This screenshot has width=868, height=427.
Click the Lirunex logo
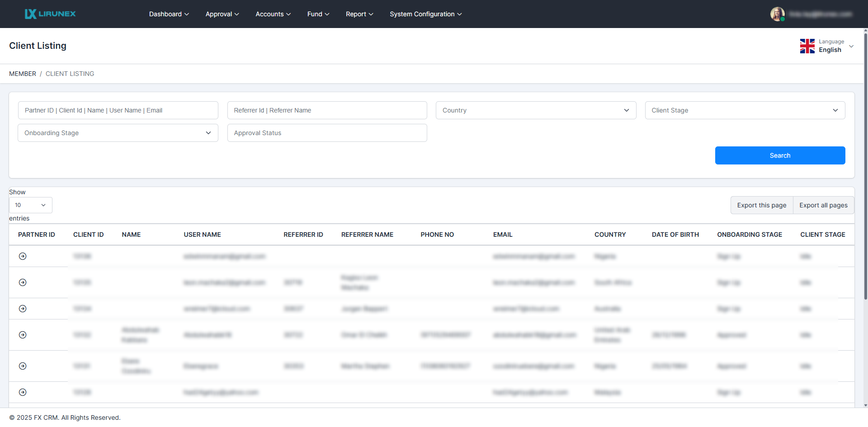(50, 14)
